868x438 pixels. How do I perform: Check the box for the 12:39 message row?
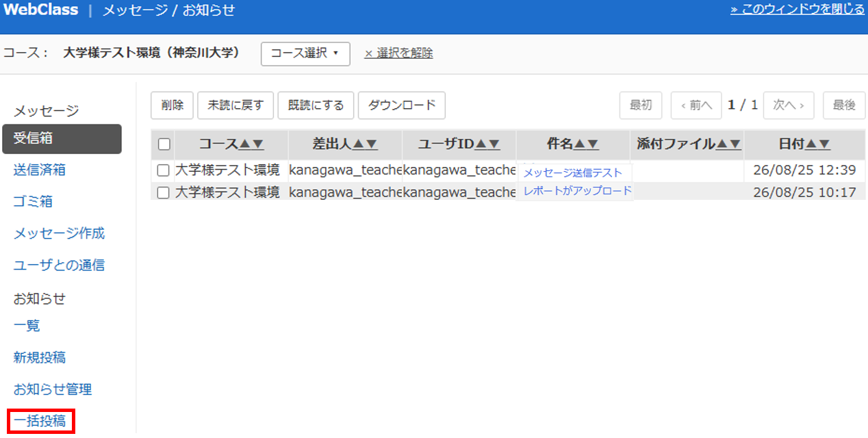click(163, 170)
